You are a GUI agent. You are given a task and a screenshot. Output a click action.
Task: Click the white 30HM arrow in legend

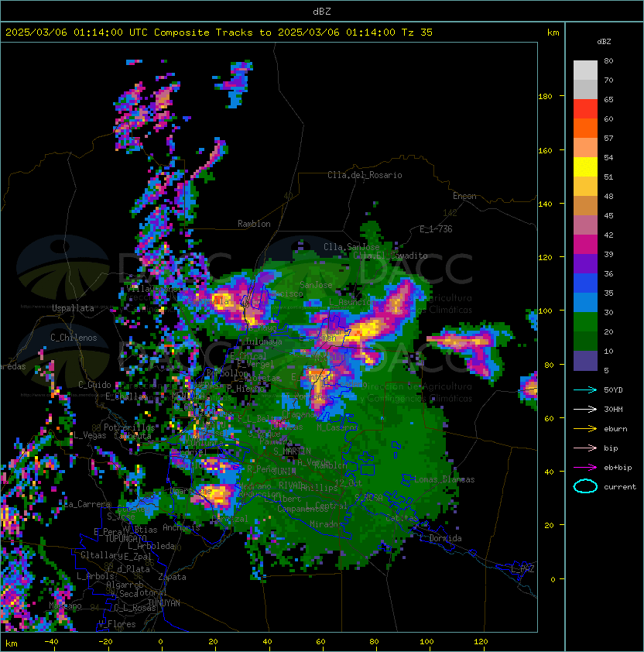585,409
